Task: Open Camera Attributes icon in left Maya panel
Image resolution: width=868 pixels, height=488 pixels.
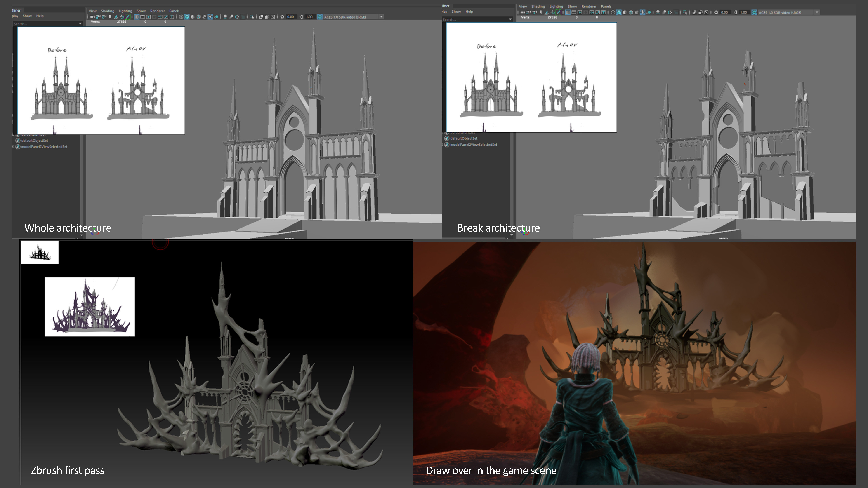Action: pos(104,17)
